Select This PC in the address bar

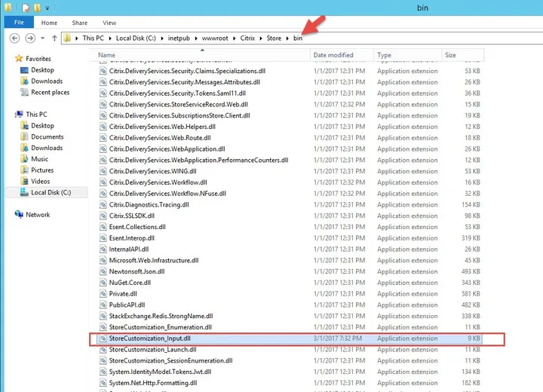coord(94,38)
